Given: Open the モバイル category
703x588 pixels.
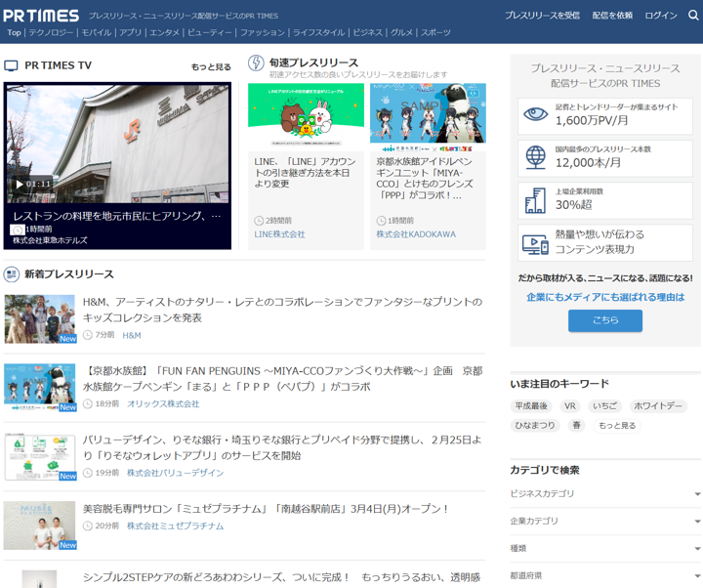Looking at the screenshot, I should (97, 32).
